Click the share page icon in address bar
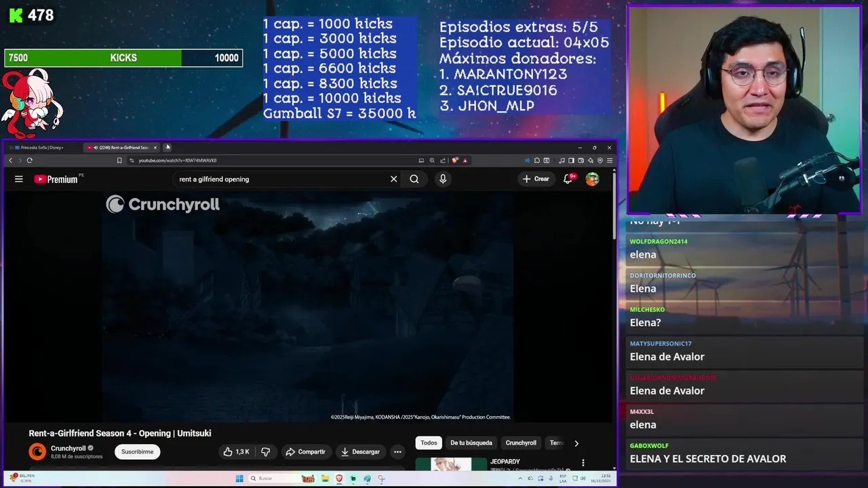The height and width of the screenshot is (488, 868). 443,161
